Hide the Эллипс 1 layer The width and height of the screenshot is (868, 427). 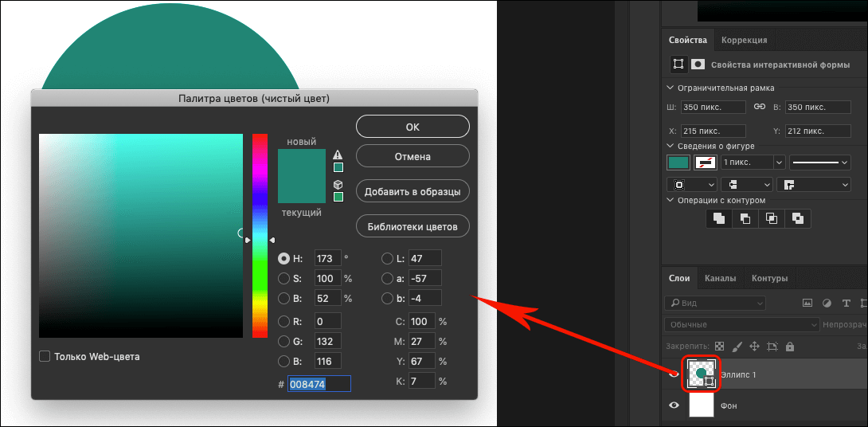coord(674,374)
